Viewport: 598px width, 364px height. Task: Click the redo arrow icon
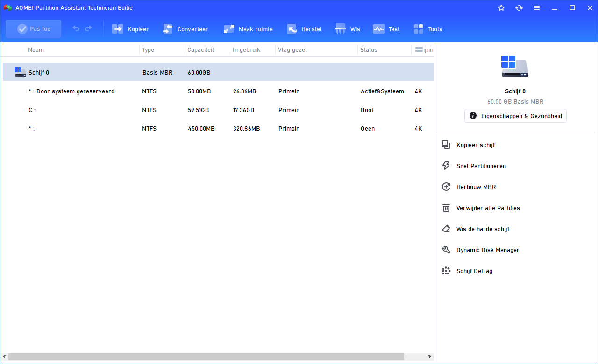pos(88,29)
